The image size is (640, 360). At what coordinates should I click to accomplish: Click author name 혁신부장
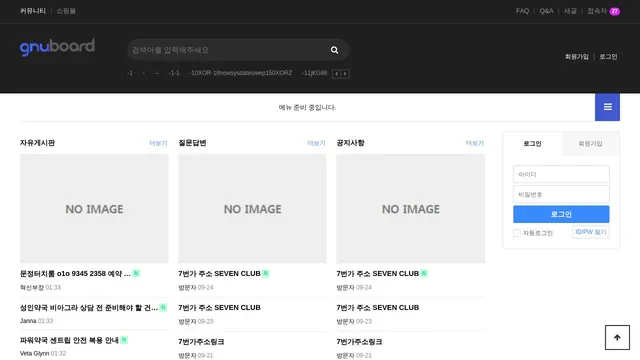[32, 287]
